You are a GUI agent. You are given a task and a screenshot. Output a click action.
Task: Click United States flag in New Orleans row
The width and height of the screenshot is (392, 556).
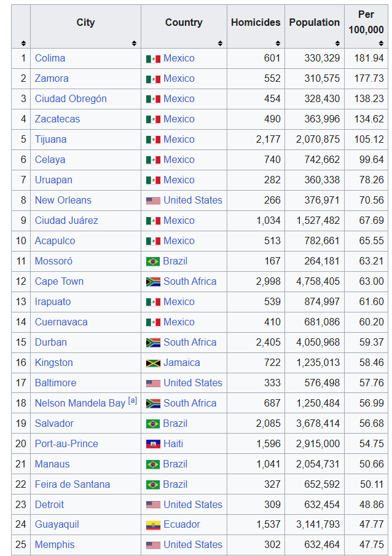(153, 201)
